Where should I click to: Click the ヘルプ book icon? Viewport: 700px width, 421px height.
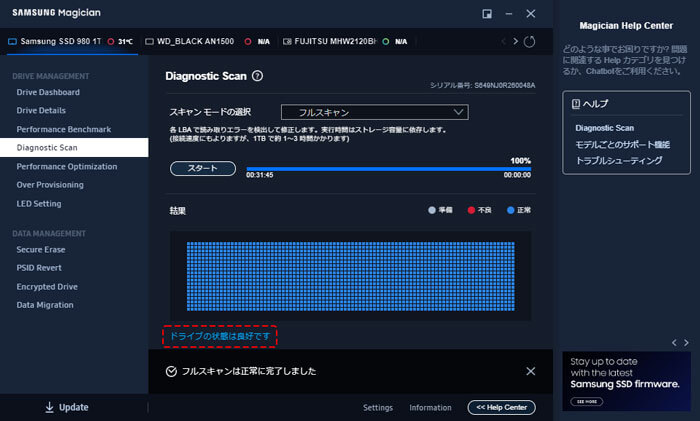576,104
